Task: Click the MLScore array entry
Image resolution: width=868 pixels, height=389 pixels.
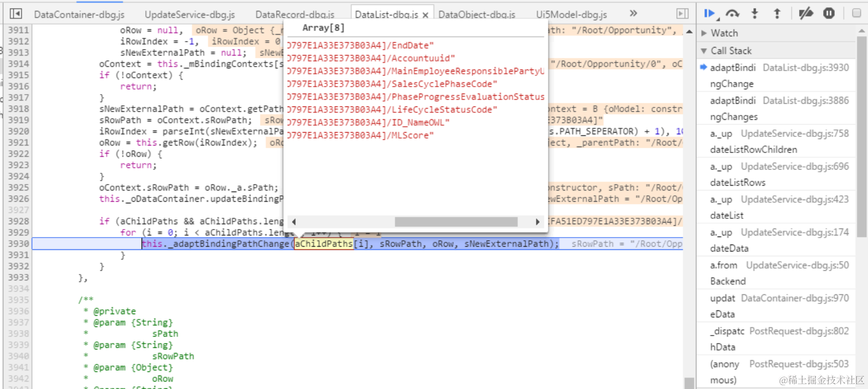Action: [360, 135]
